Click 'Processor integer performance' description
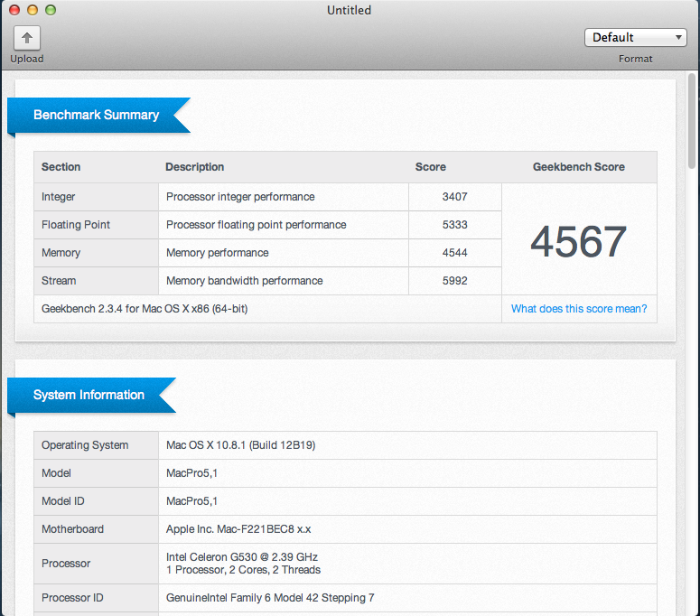The image size is (700, 616). coord(240,196)
